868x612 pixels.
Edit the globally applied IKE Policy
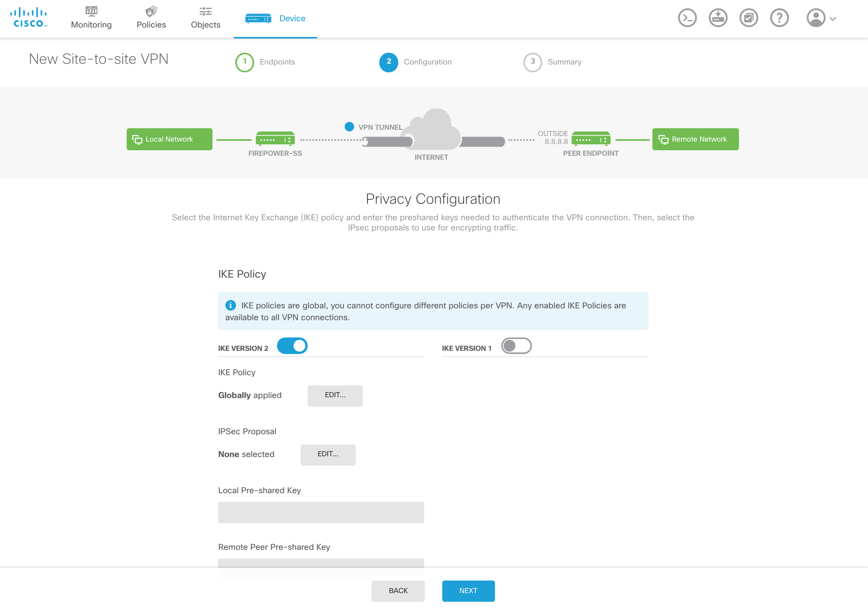[x=335, y=396]
